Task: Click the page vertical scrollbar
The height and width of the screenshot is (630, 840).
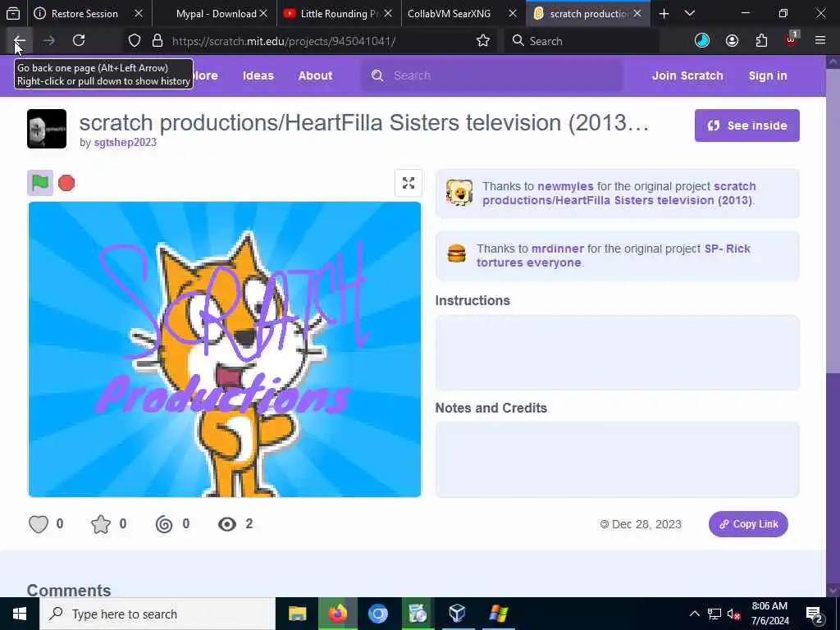Action: (833, 326)
